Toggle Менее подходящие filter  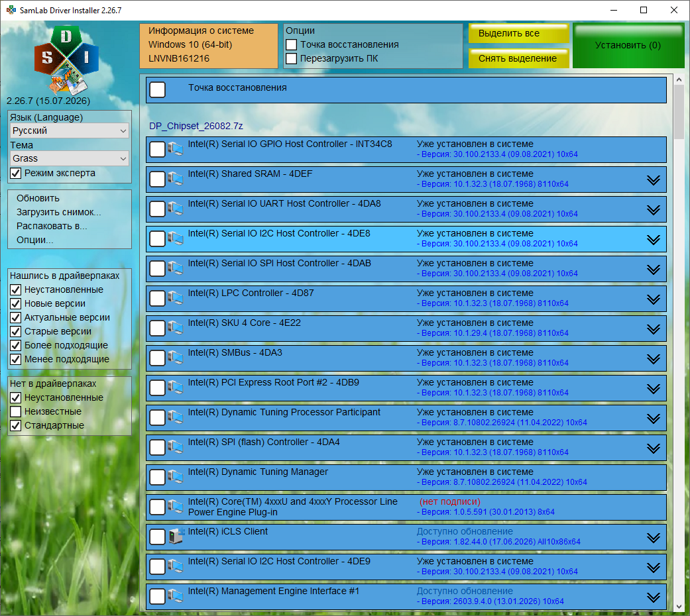click(x=16, y=359)
